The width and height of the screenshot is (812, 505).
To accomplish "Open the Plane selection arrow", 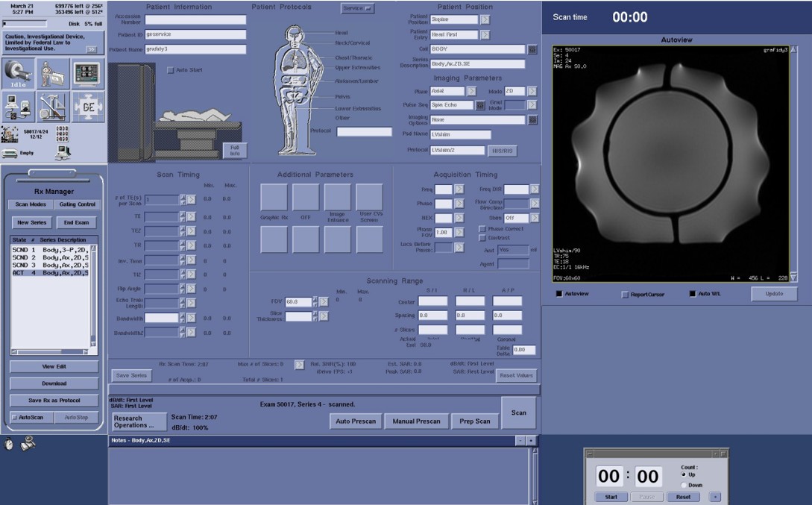I will coord(472,91).
